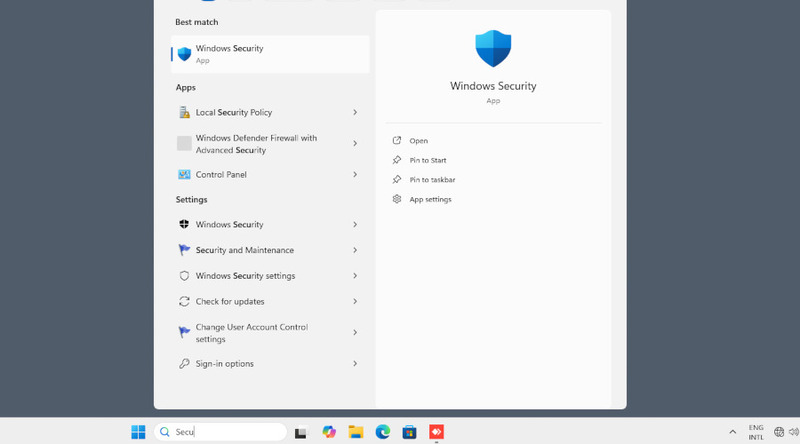The height and width of the screenshot is (444, 800).
Task: Click the Open arrow icon in preview pane
Action: pos(396,140)
